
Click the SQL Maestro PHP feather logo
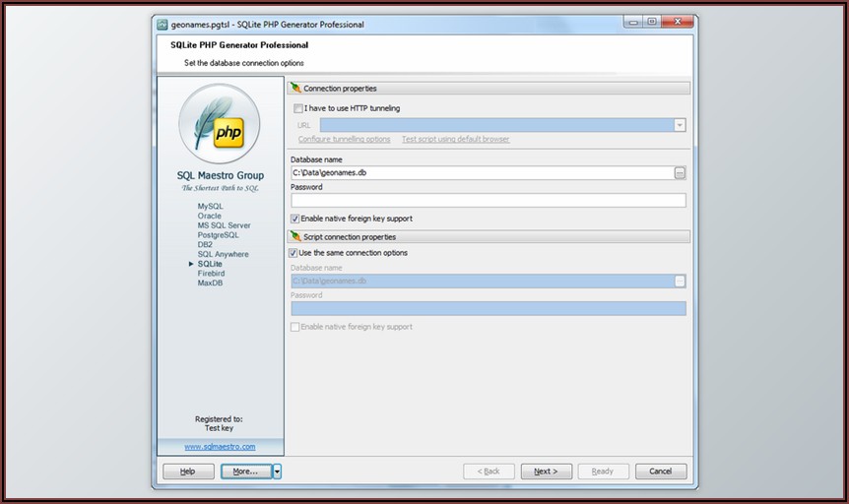219,123
